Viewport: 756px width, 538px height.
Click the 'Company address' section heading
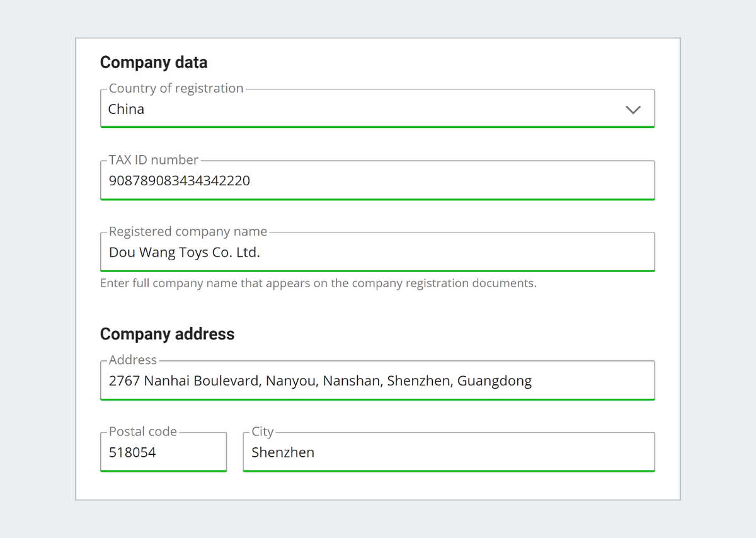pyautogui.click(x=167, y=334)
